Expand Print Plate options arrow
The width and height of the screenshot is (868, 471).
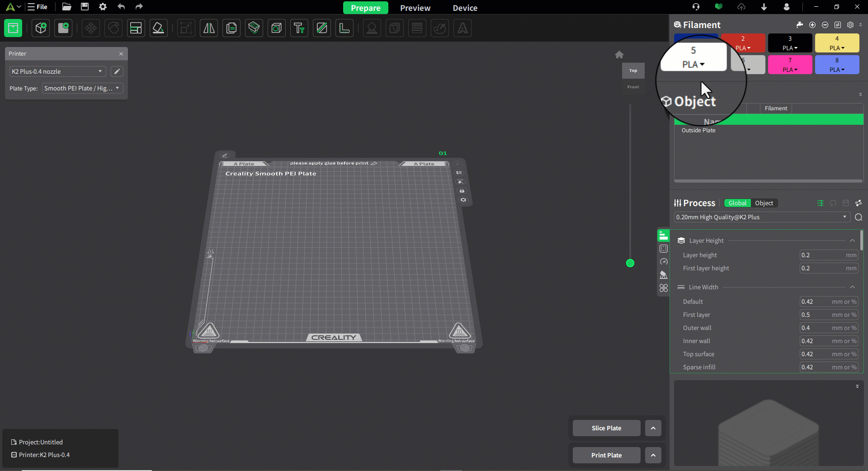tap(653, 455)
